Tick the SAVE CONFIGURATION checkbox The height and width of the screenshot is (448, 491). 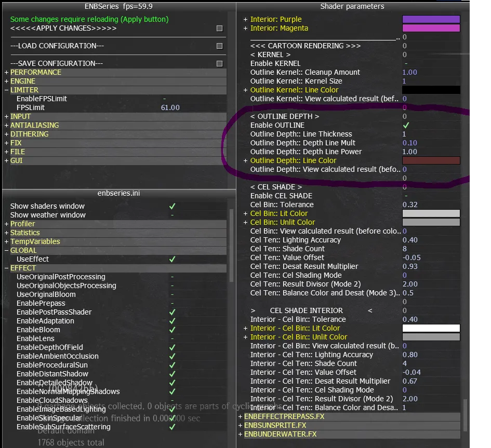[x=219, y=63]
